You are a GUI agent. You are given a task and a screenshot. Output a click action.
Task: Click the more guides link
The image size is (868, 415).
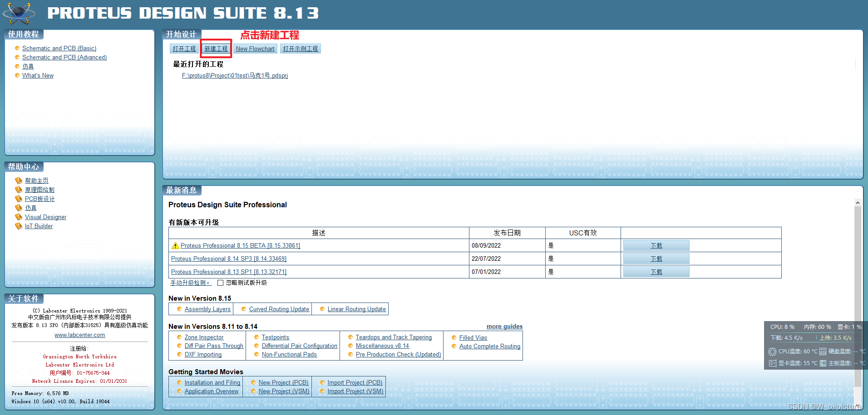coord(504,326)
